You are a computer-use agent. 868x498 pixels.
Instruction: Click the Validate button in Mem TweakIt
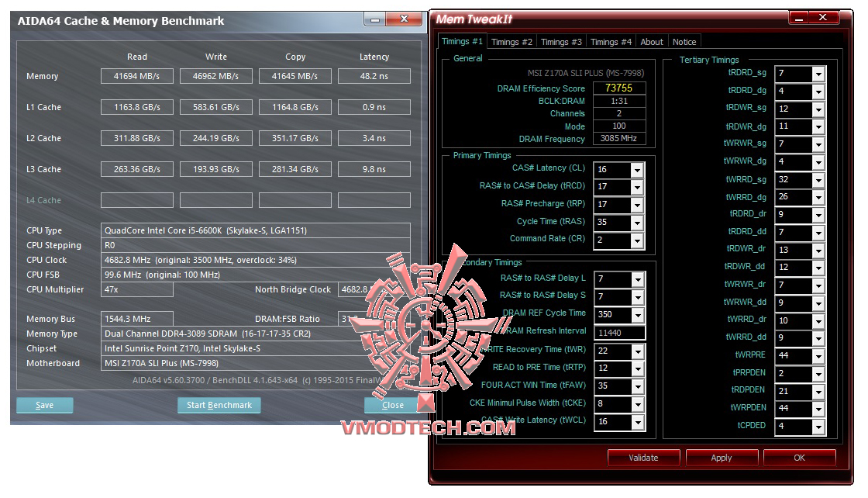[x=643, y=458]
